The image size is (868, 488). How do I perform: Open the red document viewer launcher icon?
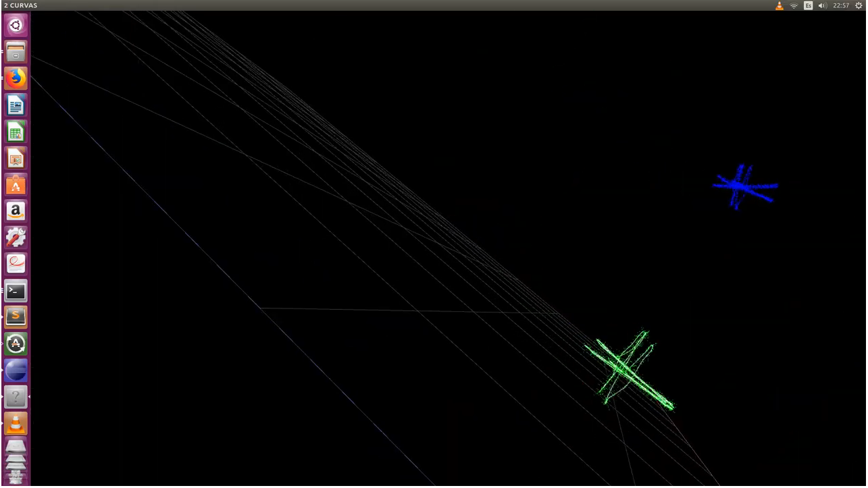[16, 264]
